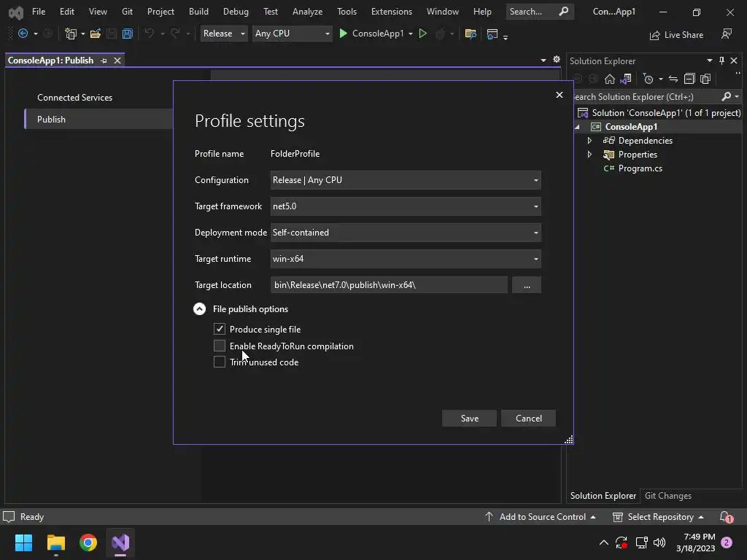Screen dimensions: 747x560
Task: Click the volume speaker tray icon
Action: pos(659,542)
